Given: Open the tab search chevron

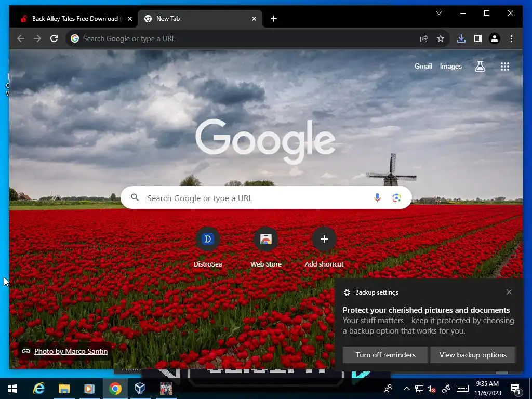Looking at the screenshot, I should pyautogui.click(x=438, y=13).
